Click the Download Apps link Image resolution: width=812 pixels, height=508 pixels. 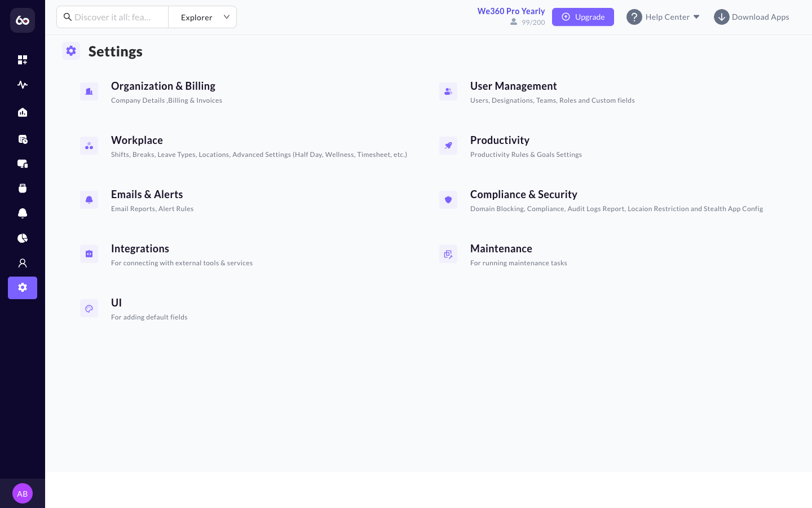(760, 17)
